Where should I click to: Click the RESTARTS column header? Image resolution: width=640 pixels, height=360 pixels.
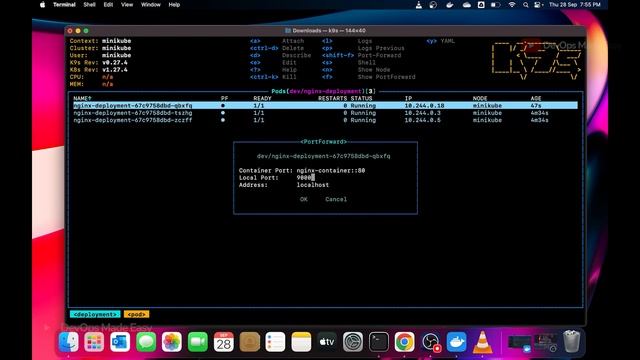[x=332, y=98]
